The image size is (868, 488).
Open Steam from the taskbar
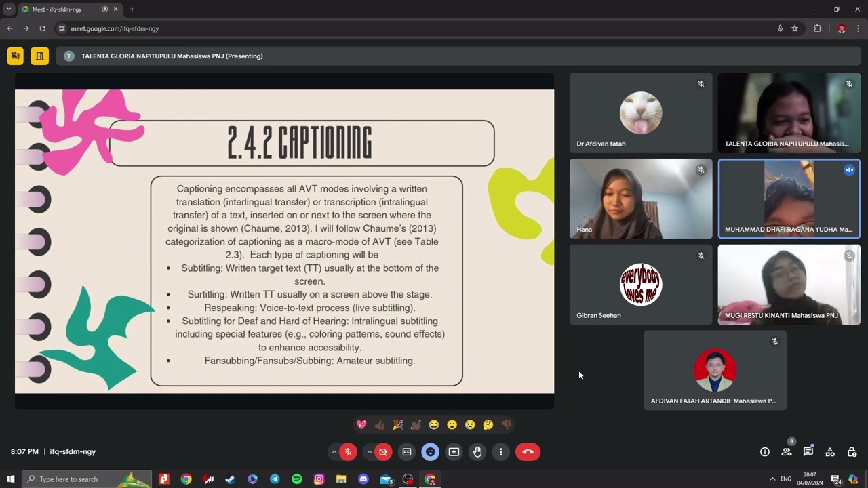[x=230, y=479]
